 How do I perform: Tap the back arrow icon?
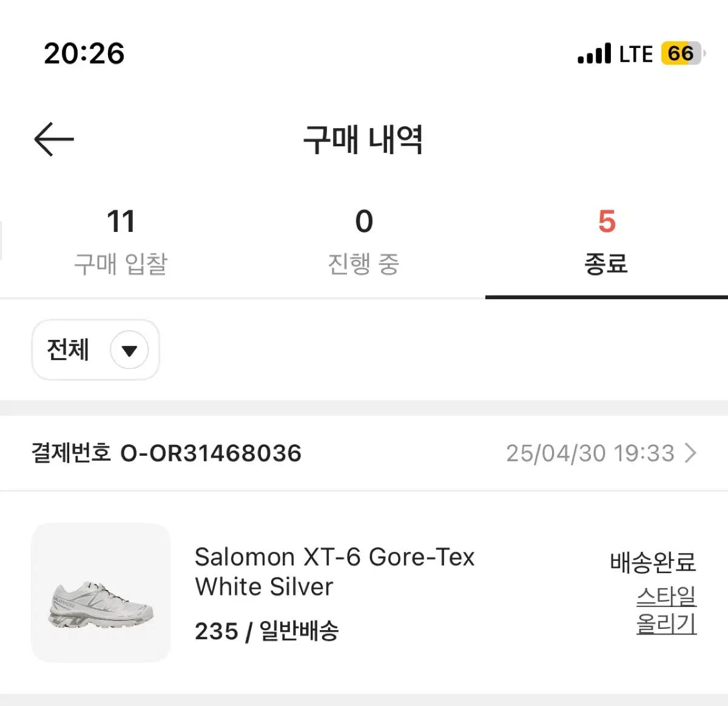tap(54, 139)
